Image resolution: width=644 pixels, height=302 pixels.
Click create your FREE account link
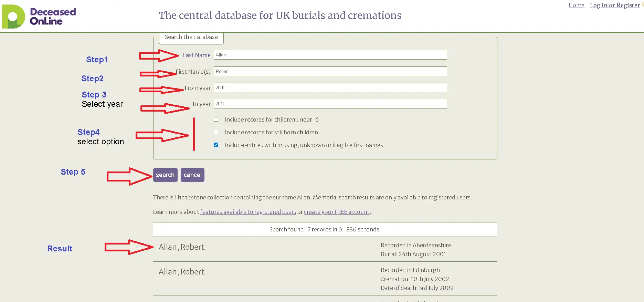pos(336,212)
